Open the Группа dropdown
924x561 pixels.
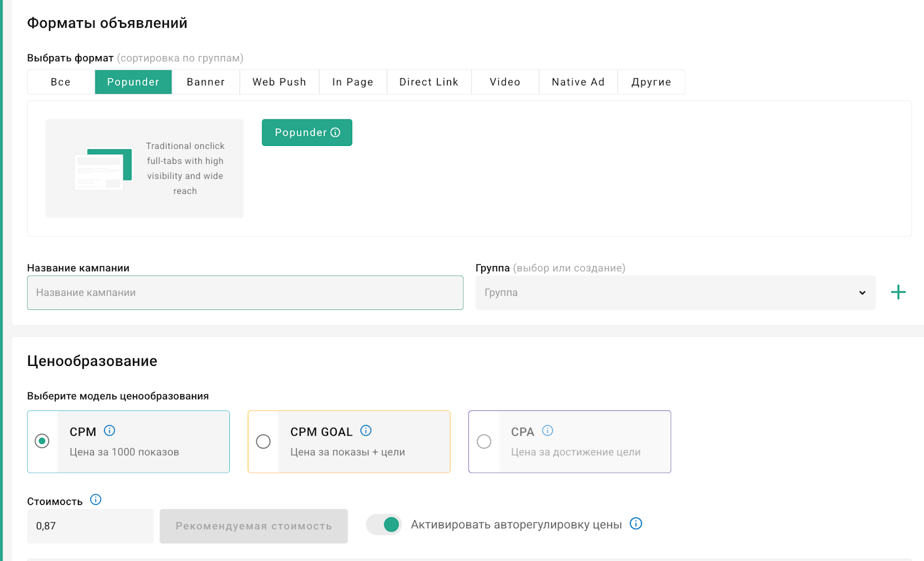point(675,293)
